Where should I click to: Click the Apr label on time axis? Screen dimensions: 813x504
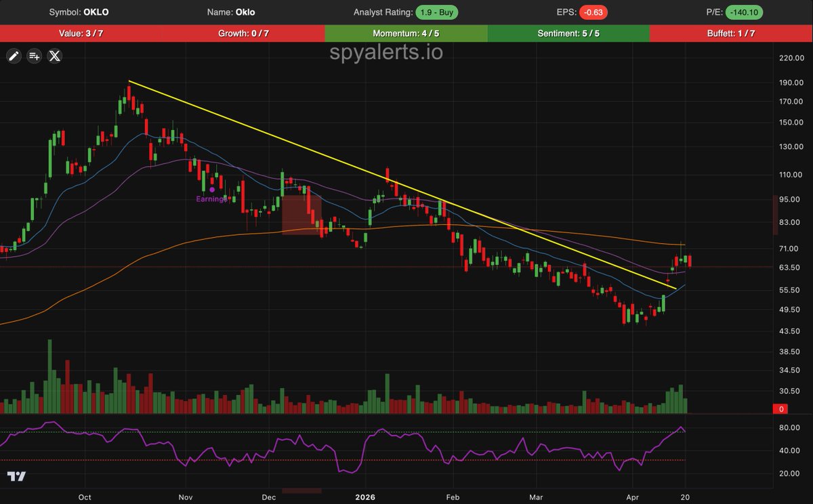click(x=631, y=497)
